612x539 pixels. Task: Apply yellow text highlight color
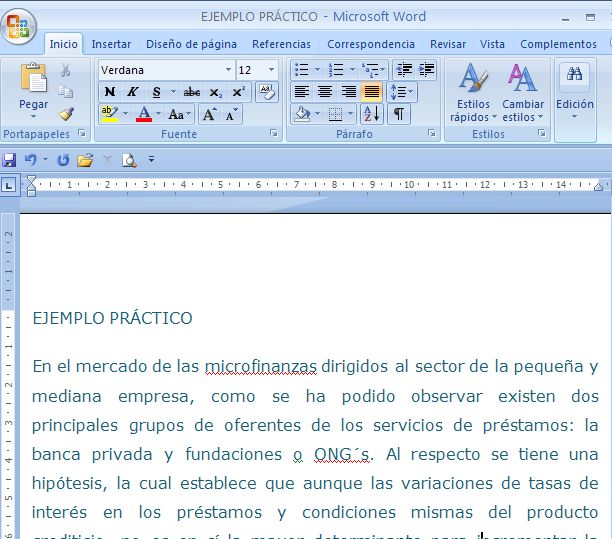coord(109,114)
